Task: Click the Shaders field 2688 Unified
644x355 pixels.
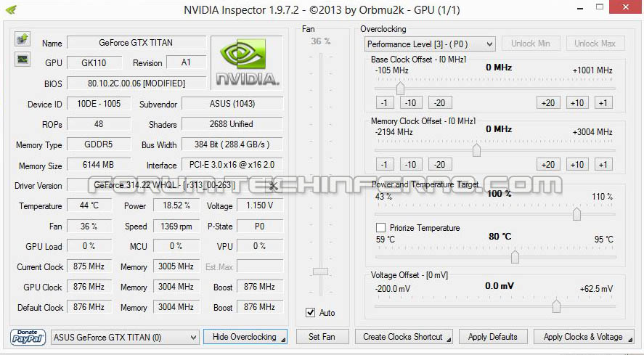Action: 232,124
